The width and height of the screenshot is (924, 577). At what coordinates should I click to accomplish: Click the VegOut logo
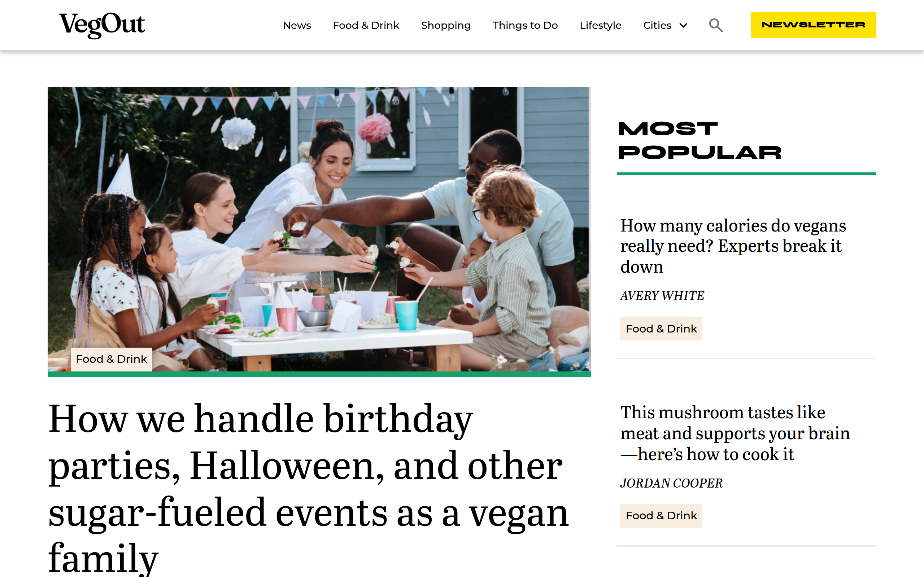tap(102, 25)
